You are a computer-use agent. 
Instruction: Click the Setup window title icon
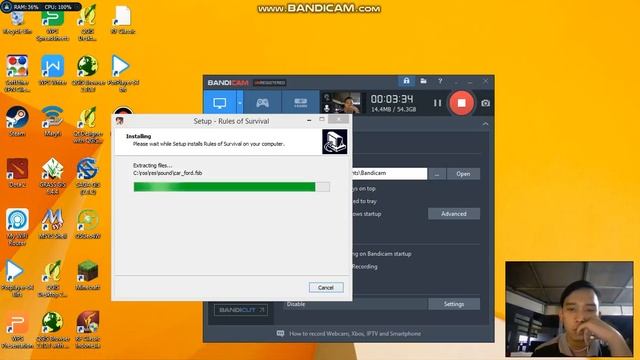click(x=120, y=121)
